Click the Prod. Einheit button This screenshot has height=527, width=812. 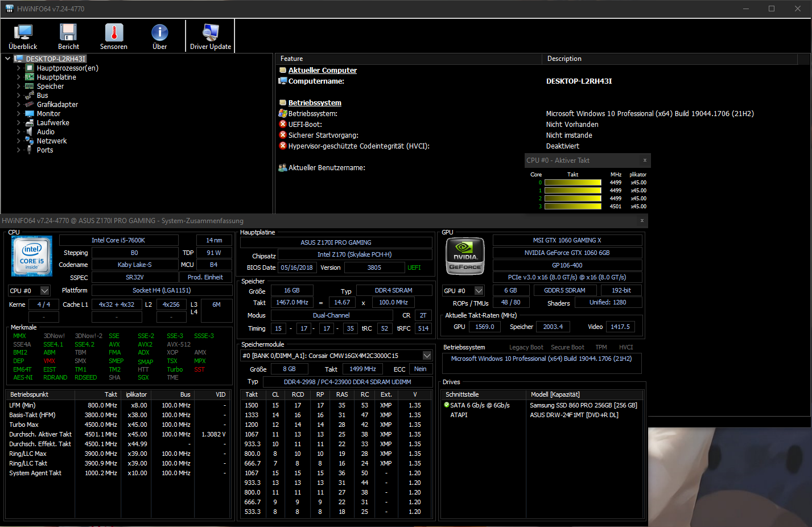(x=205, y=277)
